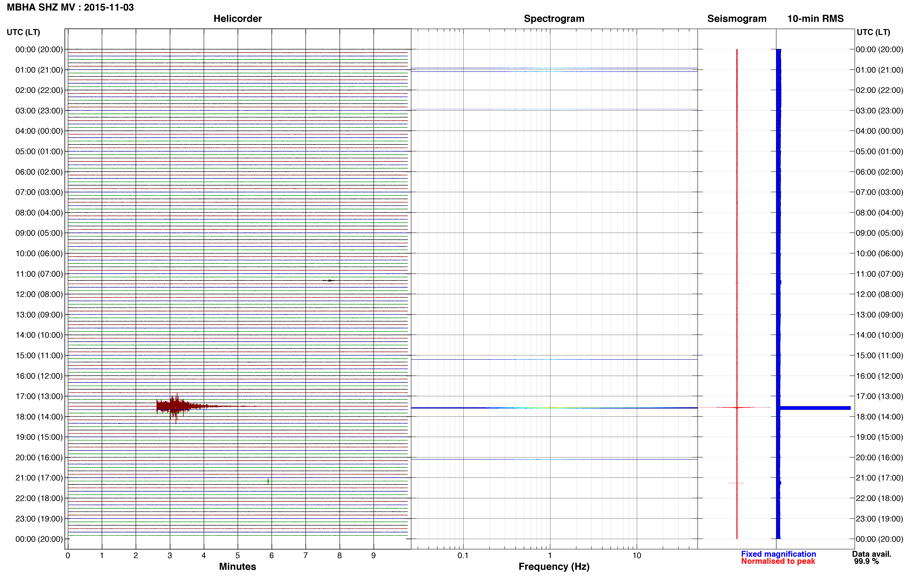Click minute tick label 4 on the helicorder axis
The image size is (924, 578).
pyautogui.click(x=204, y=555)
